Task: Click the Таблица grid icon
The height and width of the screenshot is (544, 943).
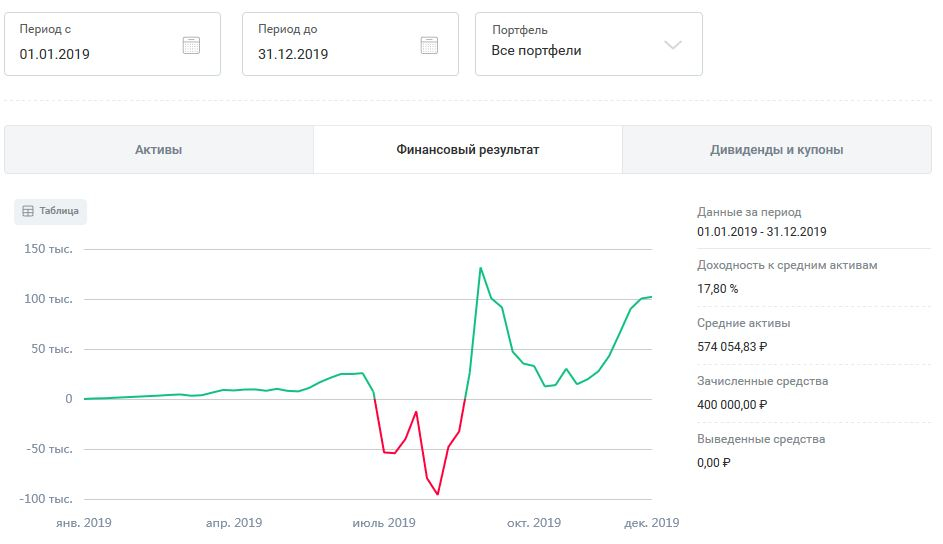Action: tap(28, 211)
